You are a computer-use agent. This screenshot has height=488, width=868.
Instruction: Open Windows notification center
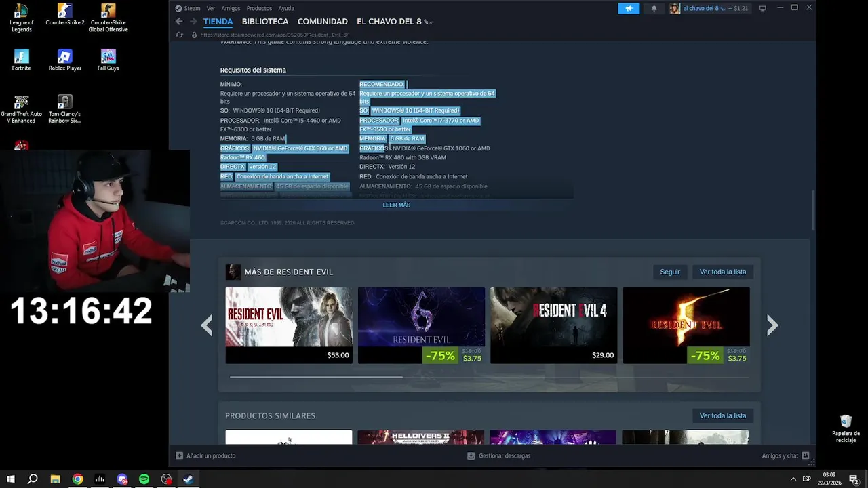pos(854,479)
